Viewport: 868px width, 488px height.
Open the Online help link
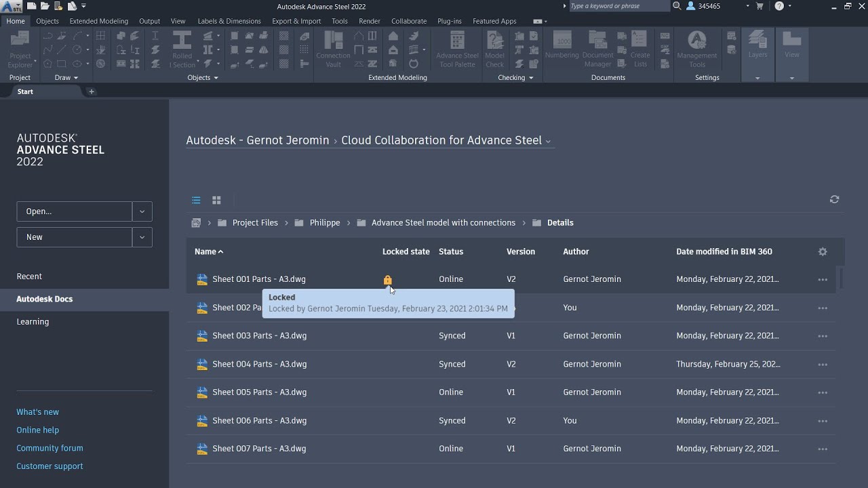click(x=38, y=430)
